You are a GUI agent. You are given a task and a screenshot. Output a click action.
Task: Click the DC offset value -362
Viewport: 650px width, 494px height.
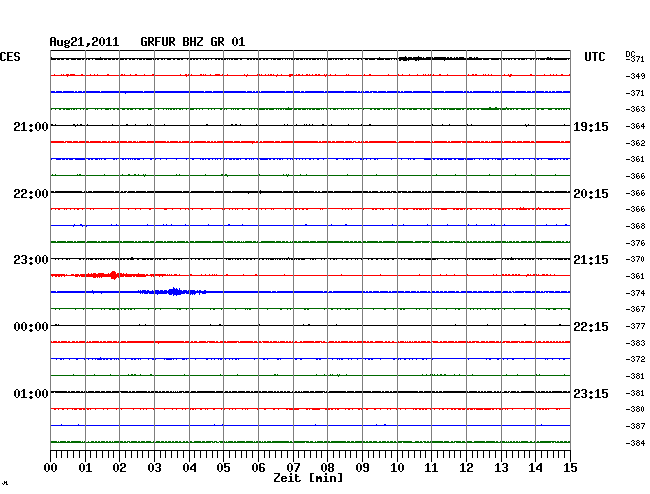(635, 143)
